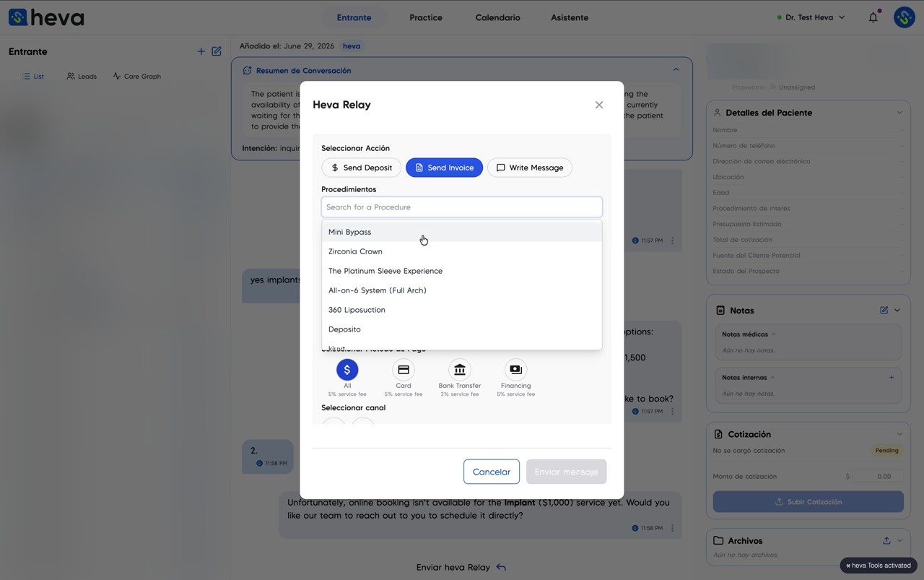Viewport: 924px width, 580px height.
Task: Collapse Notas internas subsection
Action: coord(772,378)
